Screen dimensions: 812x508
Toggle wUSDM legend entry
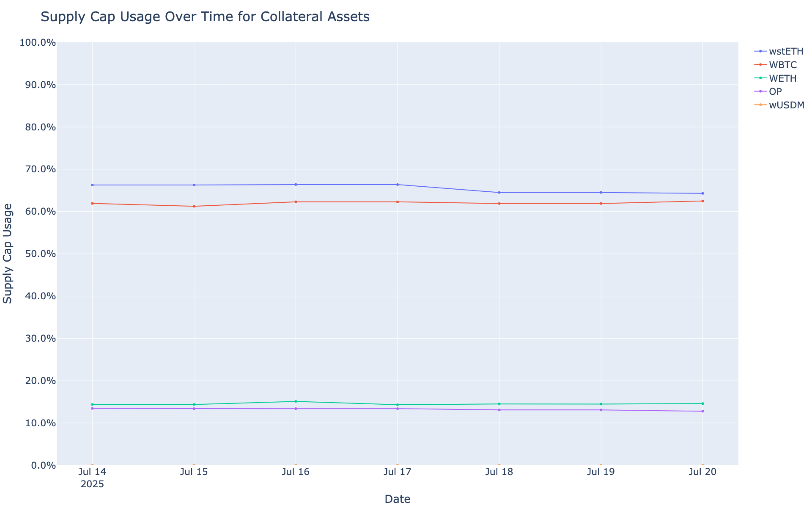(x=786, y=105)
